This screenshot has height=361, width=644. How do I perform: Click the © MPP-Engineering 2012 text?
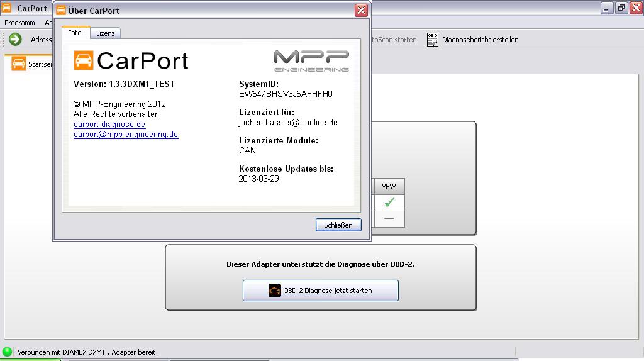(x=119, y=104)
